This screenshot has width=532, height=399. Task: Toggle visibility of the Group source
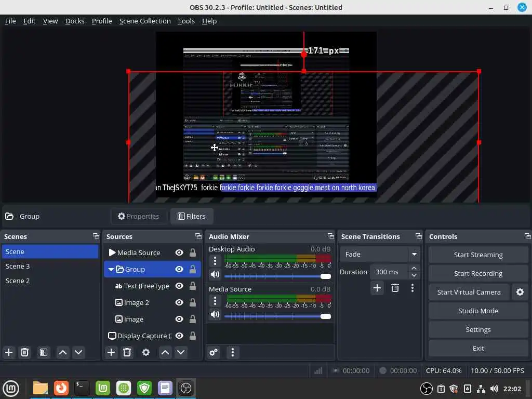tap(179, 269)
